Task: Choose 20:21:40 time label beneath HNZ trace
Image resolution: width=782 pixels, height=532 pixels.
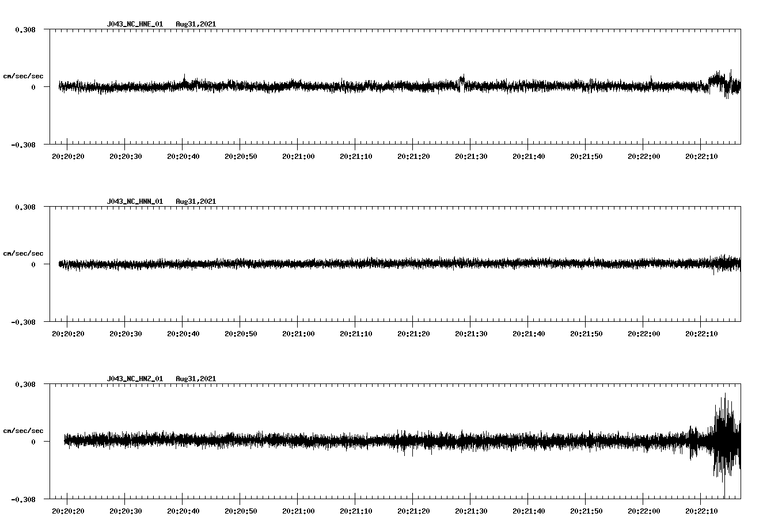Action: [x=529, y=511]
